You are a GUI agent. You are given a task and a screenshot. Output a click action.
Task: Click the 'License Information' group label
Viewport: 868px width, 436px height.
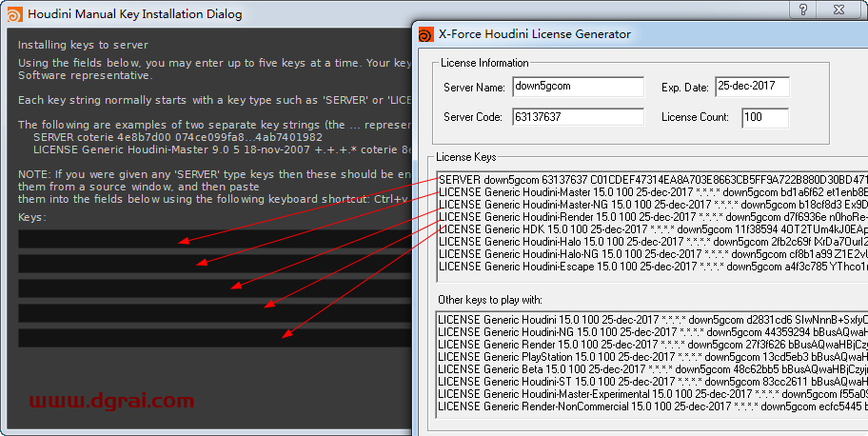click(x=484, y=63)
